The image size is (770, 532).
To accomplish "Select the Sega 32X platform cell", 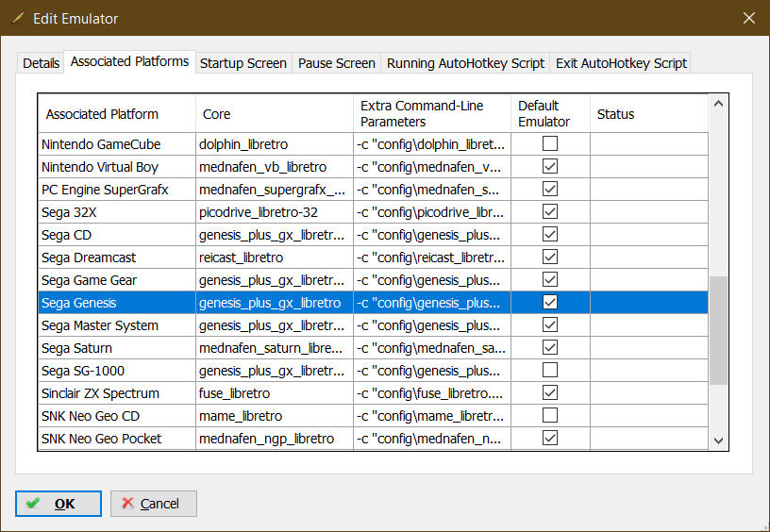I will (117, 212).
